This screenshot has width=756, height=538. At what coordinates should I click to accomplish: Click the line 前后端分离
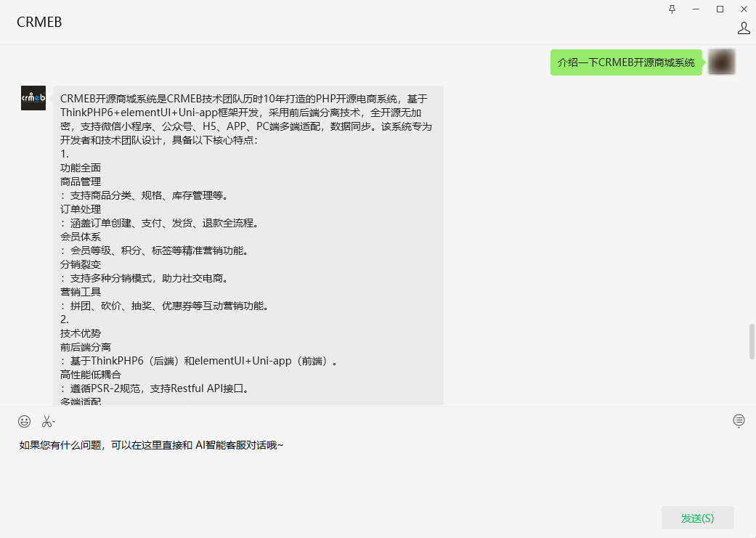(86, 347)
